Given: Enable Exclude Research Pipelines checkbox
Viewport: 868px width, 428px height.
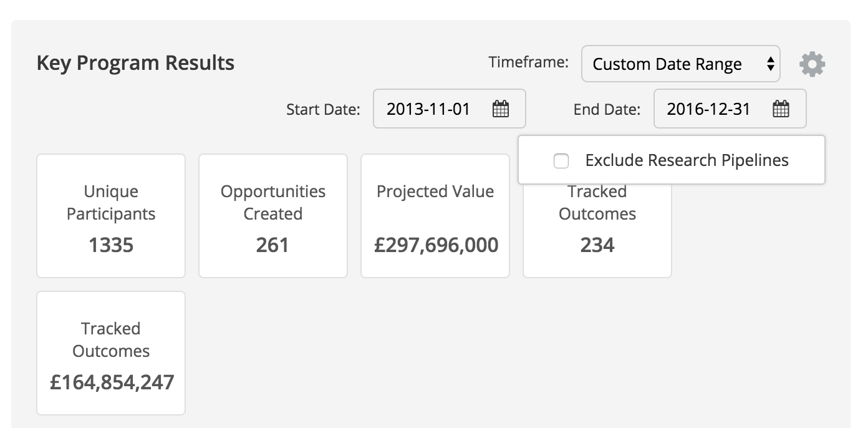Looking at the screenshot, I should tap(561, 161).
